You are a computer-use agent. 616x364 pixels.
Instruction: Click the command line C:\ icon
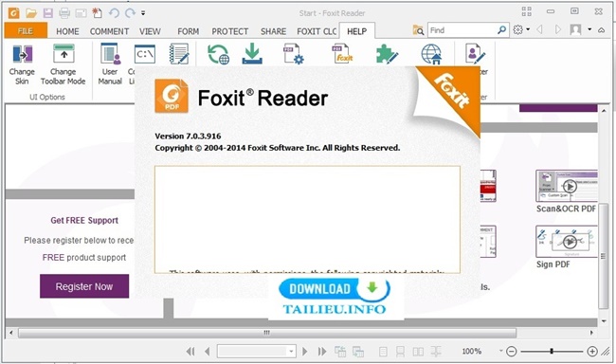coord(145,54)
